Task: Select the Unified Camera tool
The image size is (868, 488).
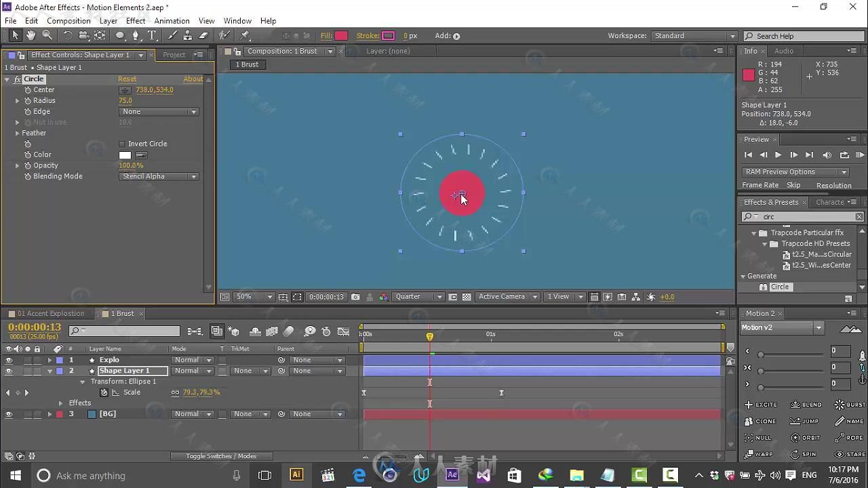Action: click(84, 35)
